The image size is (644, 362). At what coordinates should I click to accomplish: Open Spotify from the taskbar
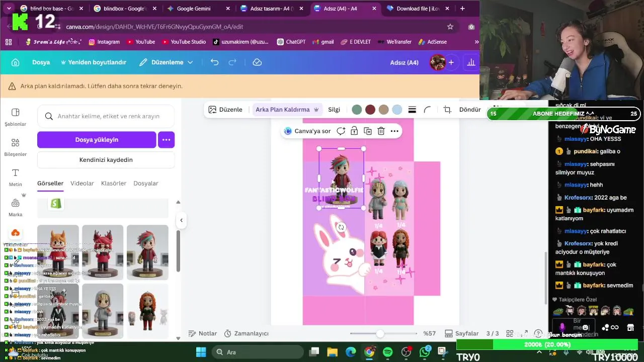[x=387, y=352]
